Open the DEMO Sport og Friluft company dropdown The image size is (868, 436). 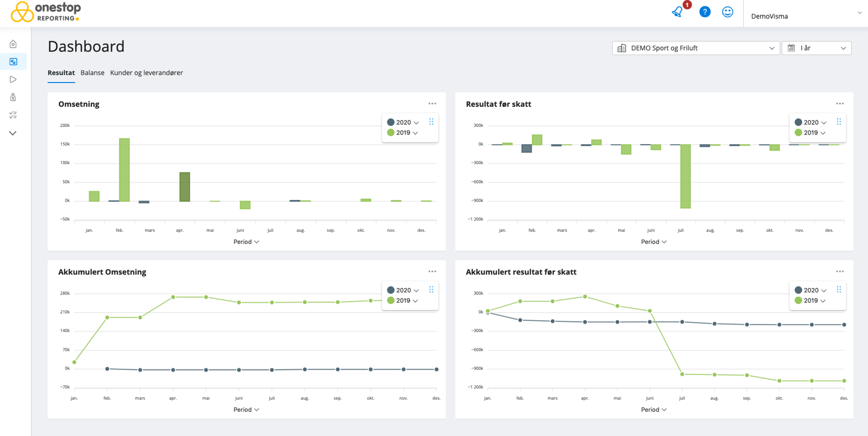[695, 48]
